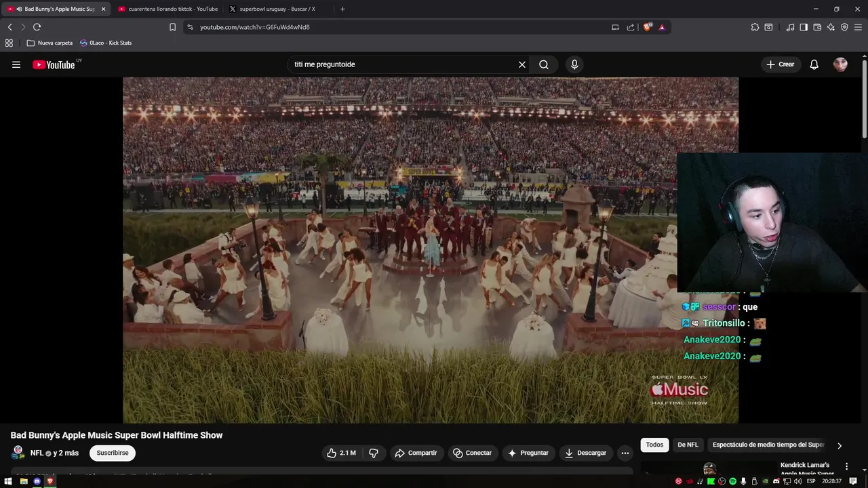868x488 pixels.
Task: View site information icon in address bar
Action: click(190, 27)
